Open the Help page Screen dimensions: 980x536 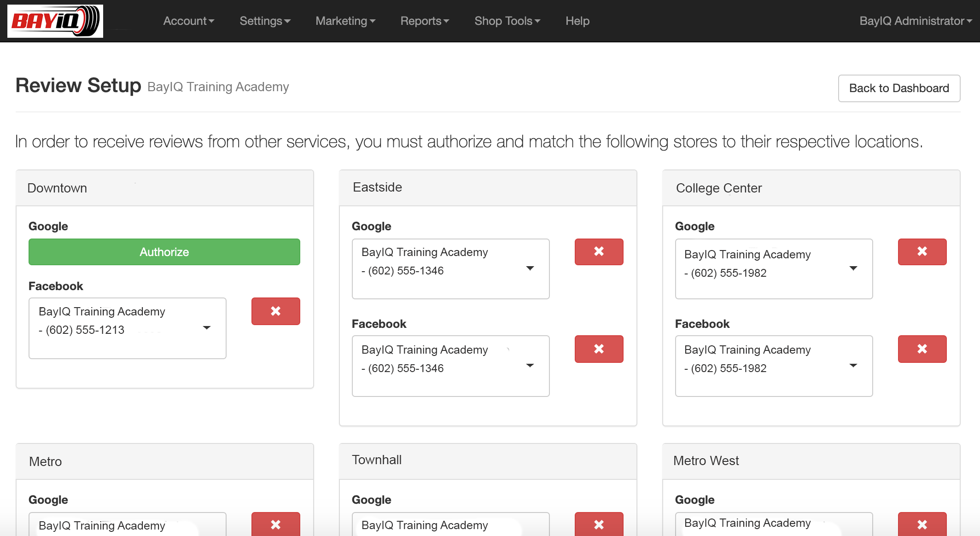(577, 21)
